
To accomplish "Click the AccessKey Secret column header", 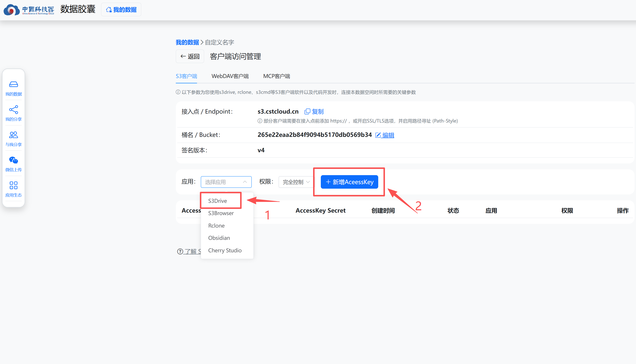I will [321, 210].
